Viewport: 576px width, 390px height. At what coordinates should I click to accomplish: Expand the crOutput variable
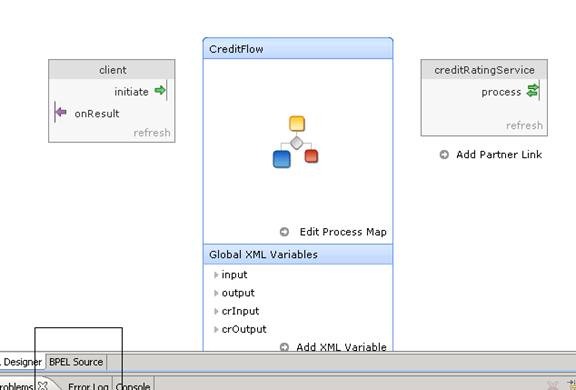pyautogui.click(x=216, y=329)
